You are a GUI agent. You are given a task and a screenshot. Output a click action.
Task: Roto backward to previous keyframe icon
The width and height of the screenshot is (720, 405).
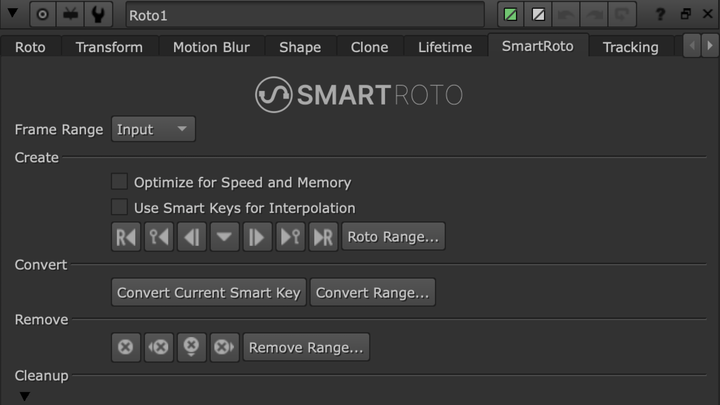[x=159, y=237]
